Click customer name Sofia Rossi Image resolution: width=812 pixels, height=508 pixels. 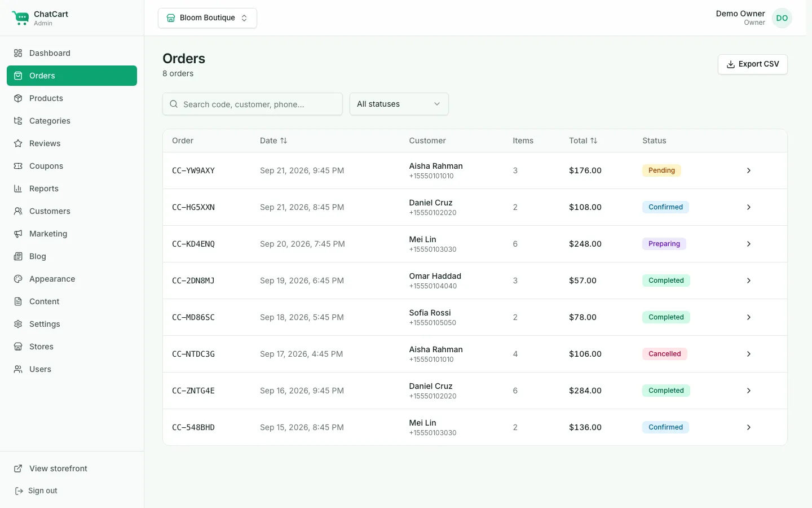coord(430,313)
